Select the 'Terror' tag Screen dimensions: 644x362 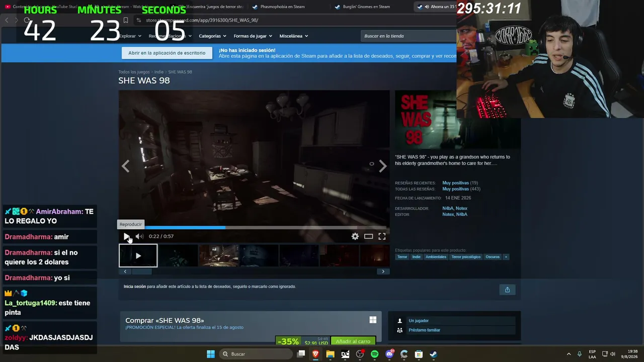(x=402, y=257)
